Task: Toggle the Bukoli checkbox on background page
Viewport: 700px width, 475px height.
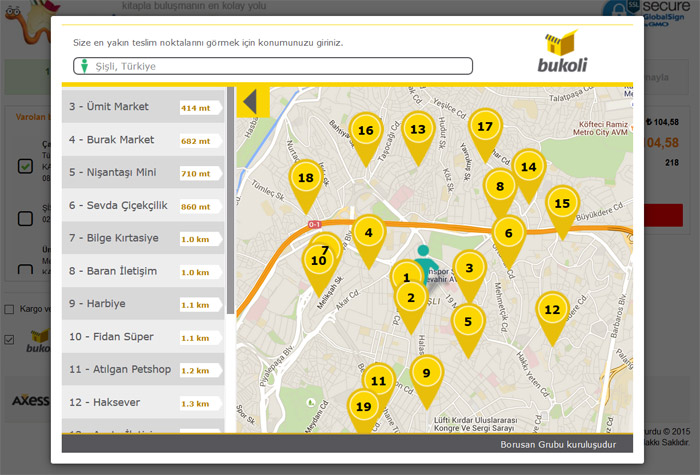Action: point(9,340)
